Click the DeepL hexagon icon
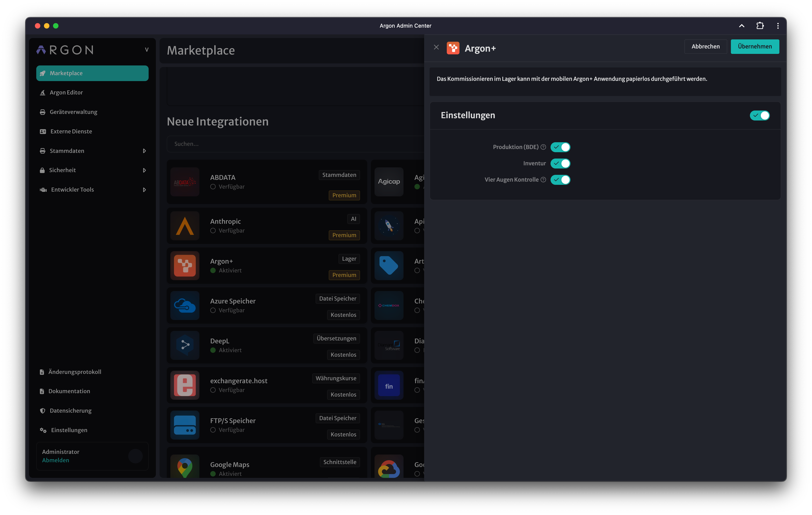The height and width of the screenshot is (515, 812). pyautogui.click(x=185, y=345)
